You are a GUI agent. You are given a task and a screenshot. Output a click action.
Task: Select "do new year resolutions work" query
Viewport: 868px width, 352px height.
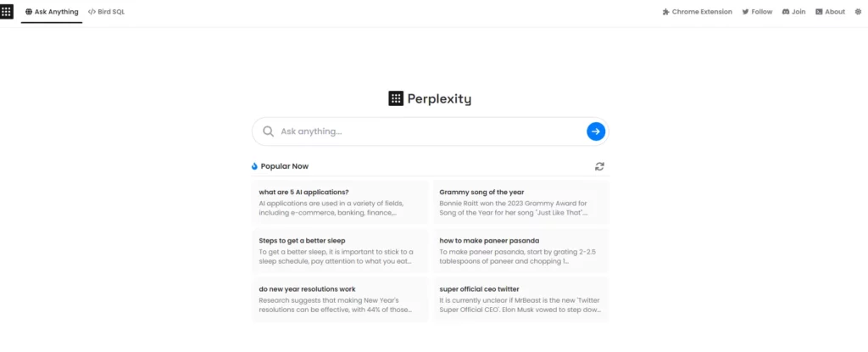pyautogui.click(x=340, y=299)
